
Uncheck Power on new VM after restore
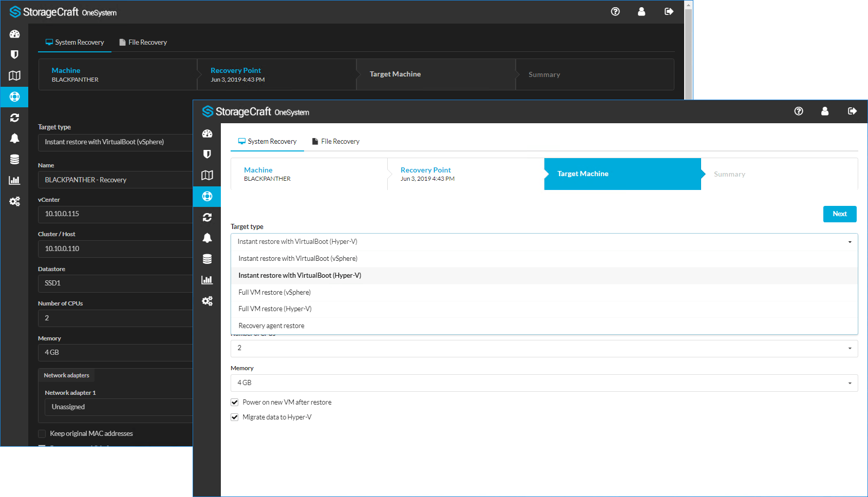click(235, 402)
